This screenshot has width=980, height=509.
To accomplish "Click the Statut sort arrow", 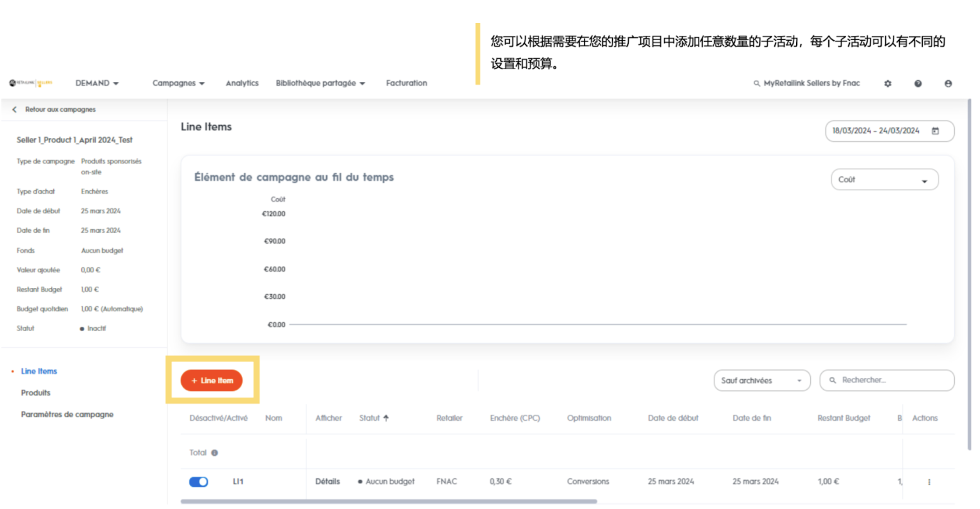I will [386, 418].
